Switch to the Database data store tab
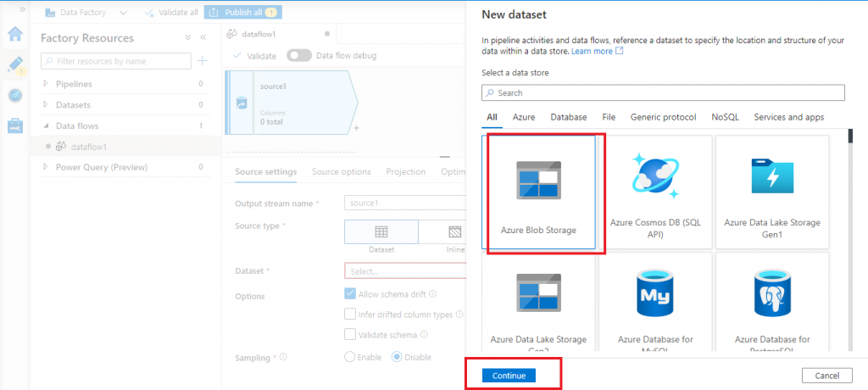 click(x=569, y=118)
